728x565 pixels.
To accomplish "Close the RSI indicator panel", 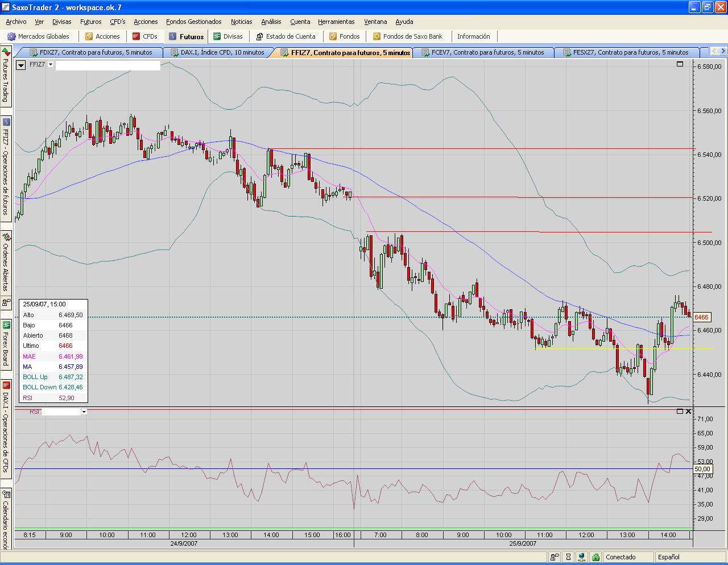I will click(688, 411).
